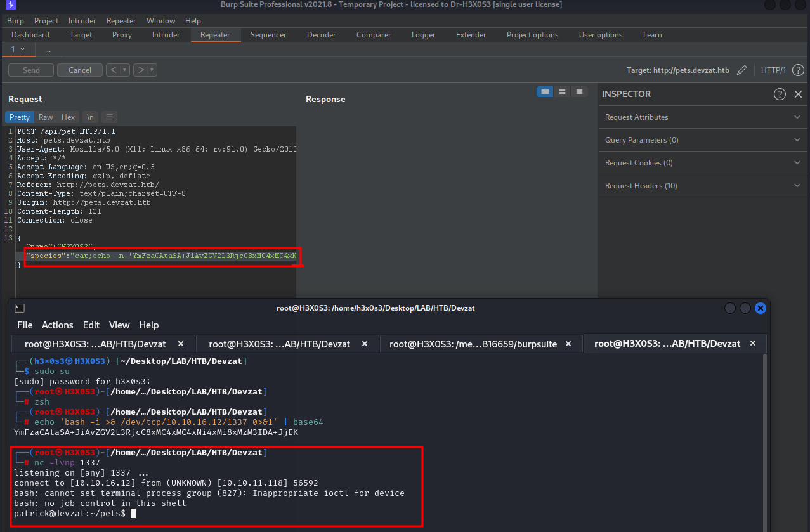Open the Window menu
The image size is (810, 532).
tap(161, 21)
